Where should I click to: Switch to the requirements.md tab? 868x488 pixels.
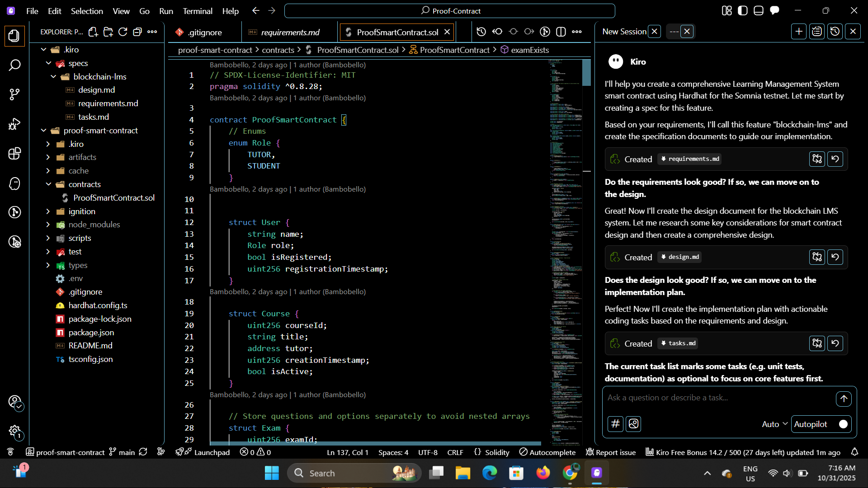coord(290,32)
